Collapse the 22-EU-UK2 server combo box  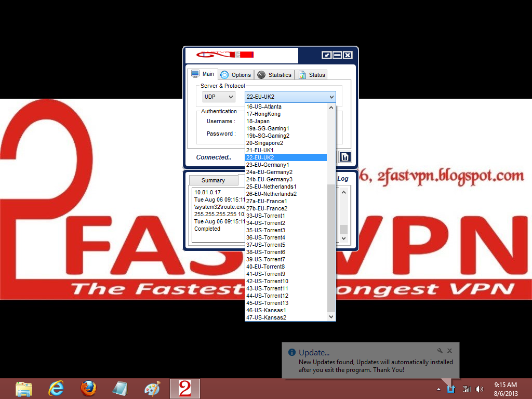point(290,97)
